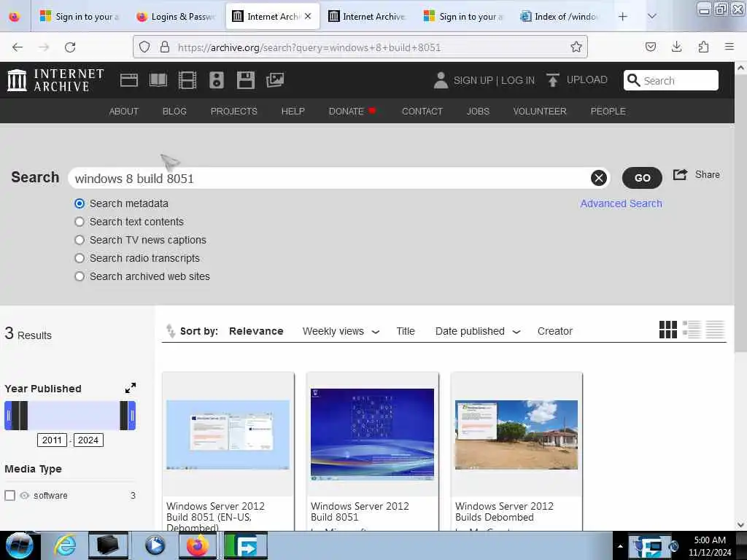
Task: Toggle sort direction arrows icon
Action: pyautogui.click(x=170, y=330)
